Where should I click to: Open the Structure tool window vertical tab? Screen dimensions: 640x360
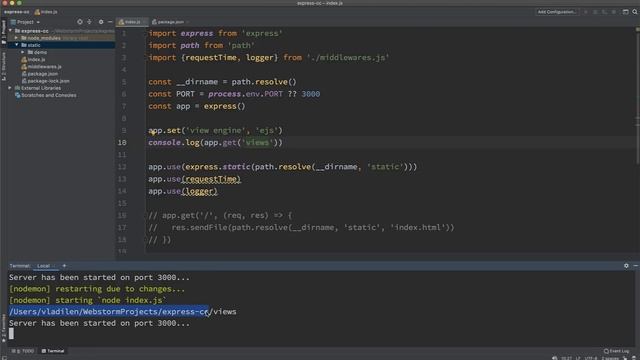click(4, 66)
